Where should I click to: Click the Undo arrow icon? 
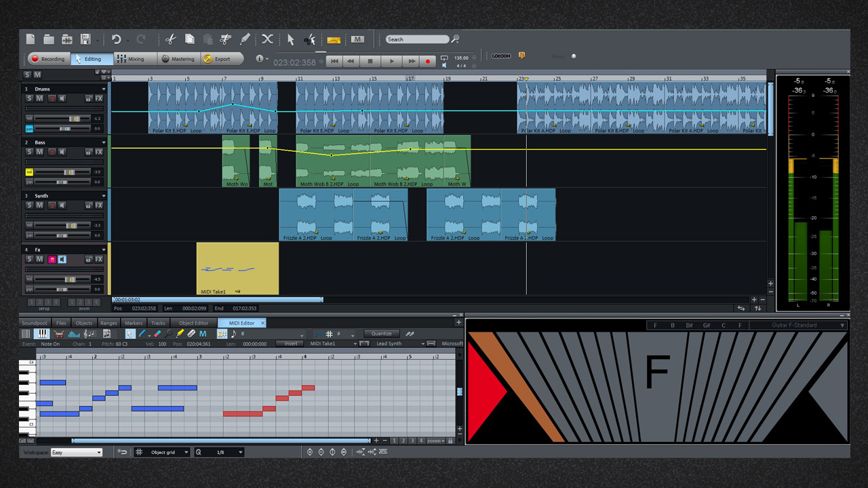(116, 39)
